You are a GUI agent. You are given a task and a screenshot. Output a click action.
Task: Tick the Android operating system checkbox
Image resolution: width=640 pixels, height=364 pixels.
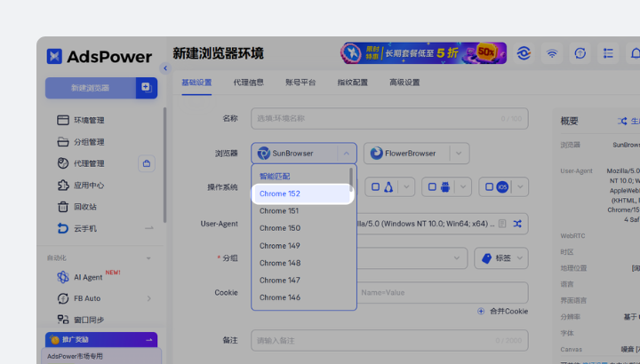coord(432,186)
